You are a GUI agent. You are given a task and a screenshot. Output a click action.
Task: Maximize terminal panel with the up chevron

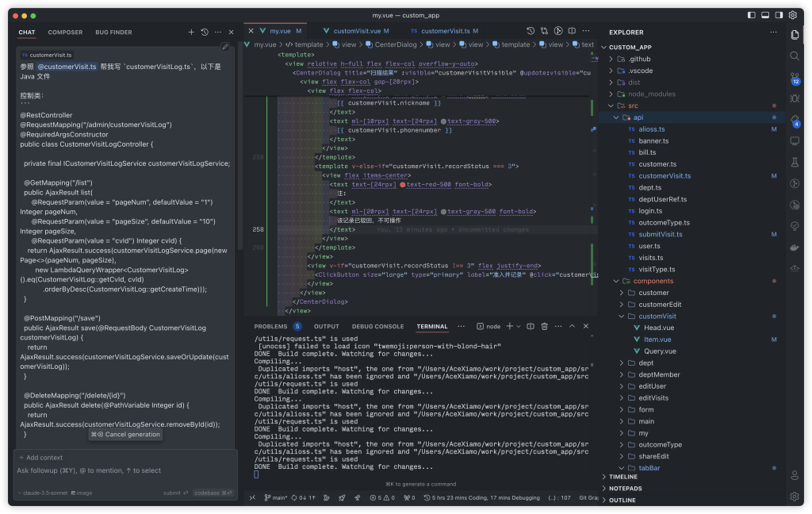(572, 326)
